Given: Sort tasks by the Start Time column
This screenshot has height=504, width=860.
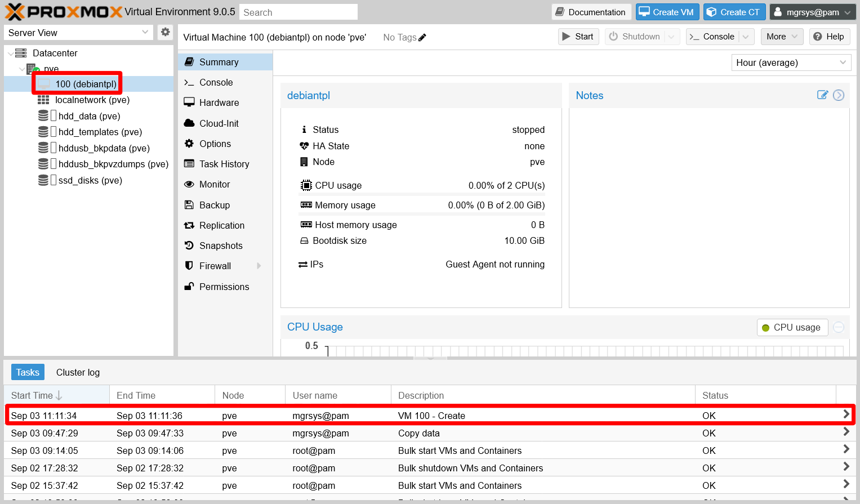Looking at the screenshot, I should click(34, 395).
